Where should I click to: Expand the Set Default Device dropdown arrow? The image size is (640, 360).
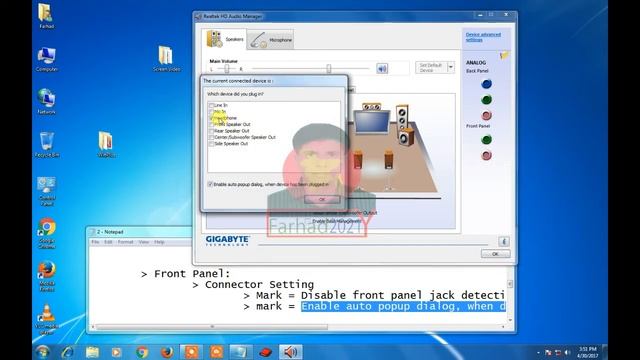click(x=451, y=67)
